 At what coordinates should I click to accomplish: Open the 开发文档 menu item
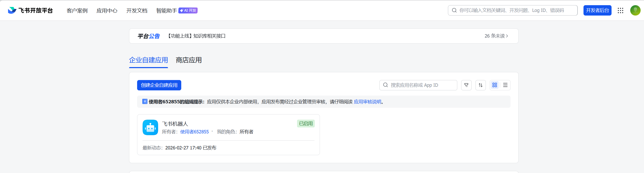coord(137,11)
